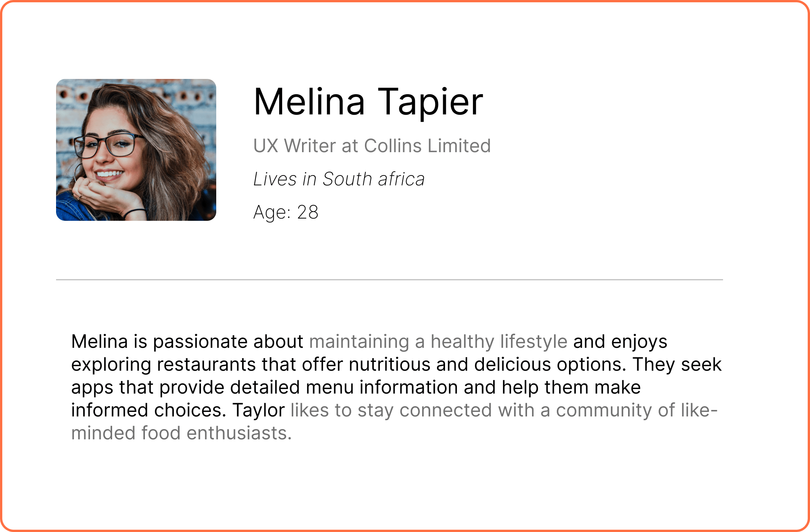
Task: Click the Age: 28 label
Action: tap(286, 212)
